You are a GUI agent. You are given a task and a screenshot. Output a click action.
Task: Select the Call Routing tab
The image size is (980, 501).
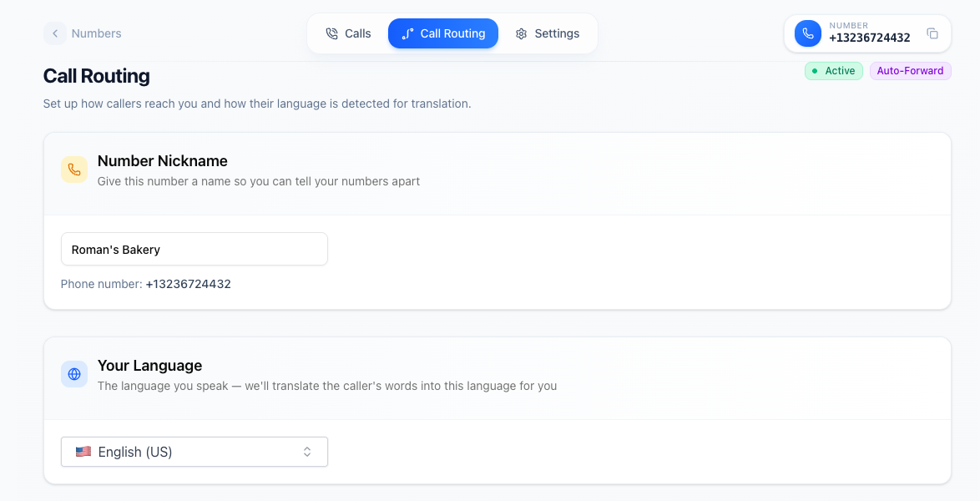(x=443, y=33)
